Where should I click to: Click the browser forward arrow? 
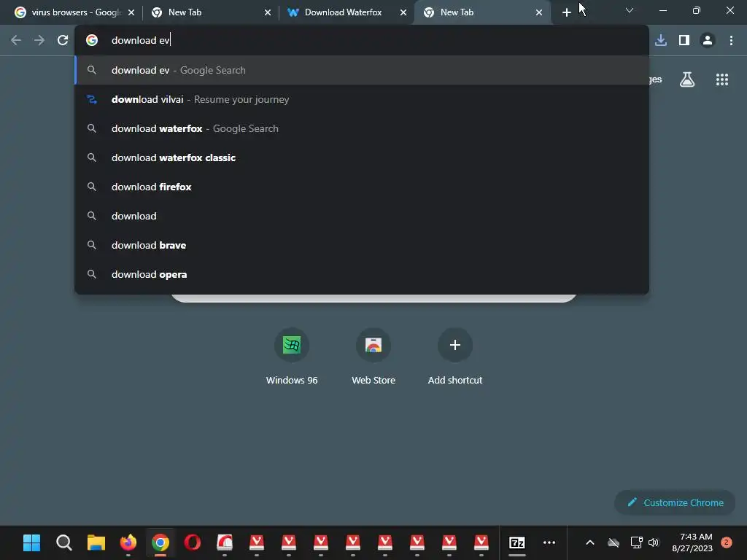tap(39, 41)
